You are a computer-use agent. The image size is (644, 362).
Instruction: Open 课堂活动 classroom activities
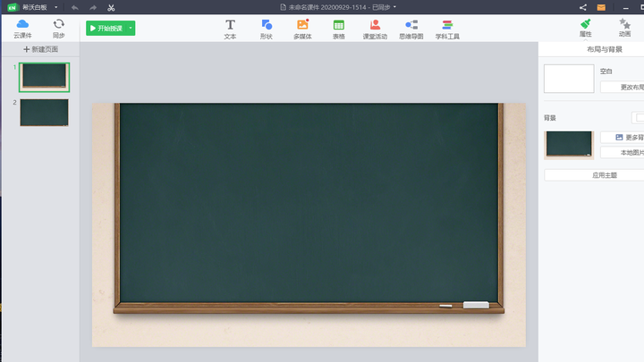tap(375, 29)
